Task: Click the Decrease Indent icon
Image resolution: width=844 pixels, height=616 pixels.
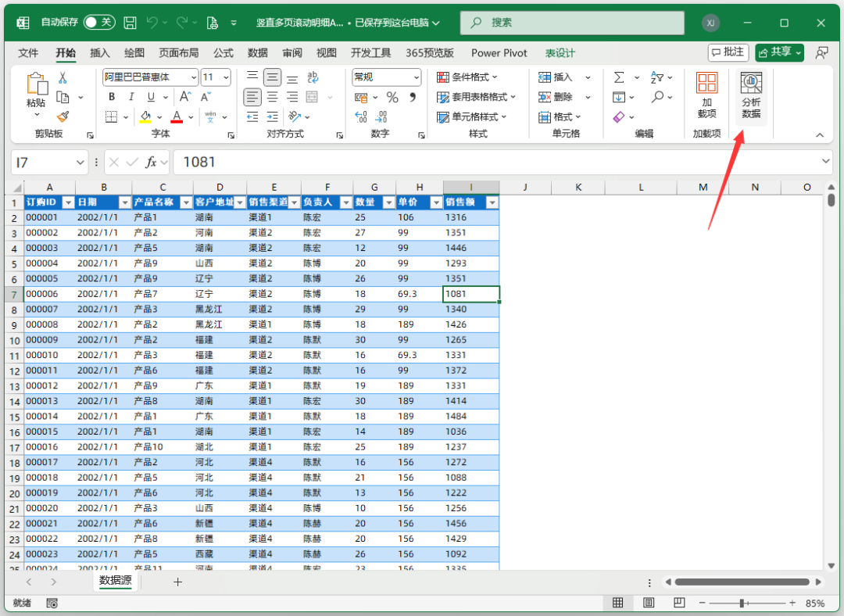Action: pos(252,116)
